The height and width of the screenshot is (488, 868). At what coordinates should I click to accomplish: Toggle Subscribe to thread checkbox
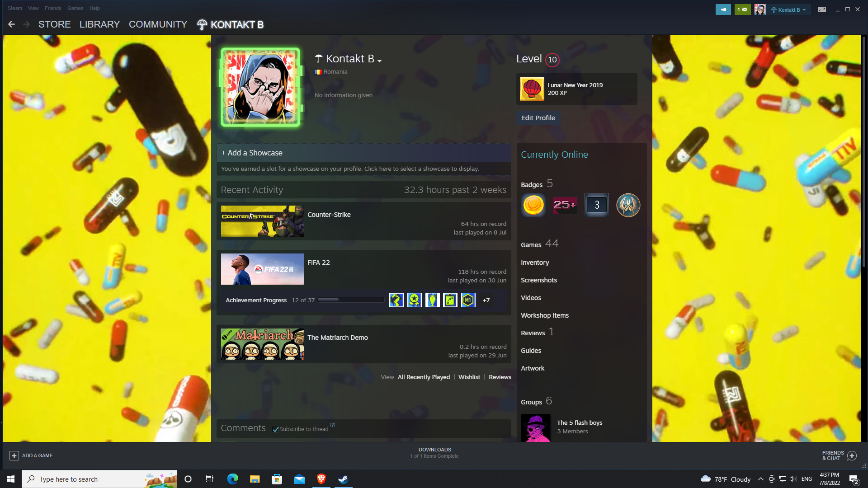(275, 429)
